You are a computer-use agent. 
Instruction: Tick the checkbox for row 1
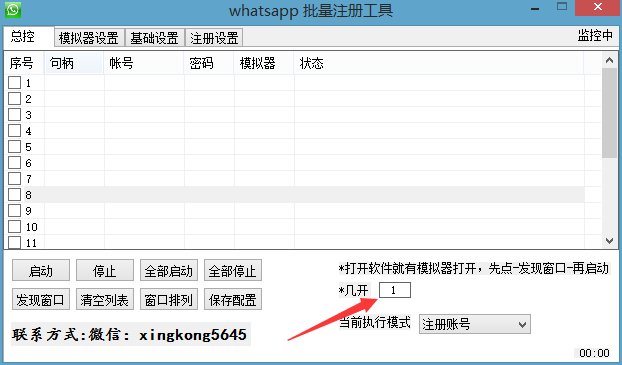(15, 83)
